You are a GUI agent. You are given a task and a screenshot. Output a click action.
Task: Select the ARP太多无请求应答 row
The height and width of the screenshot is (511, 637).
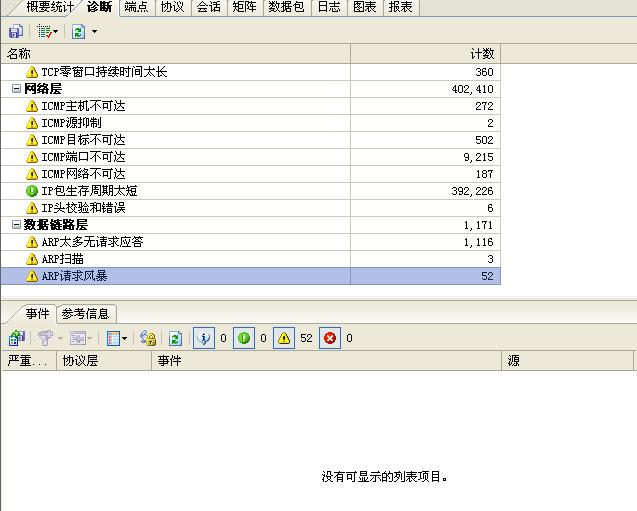[251, 242]
